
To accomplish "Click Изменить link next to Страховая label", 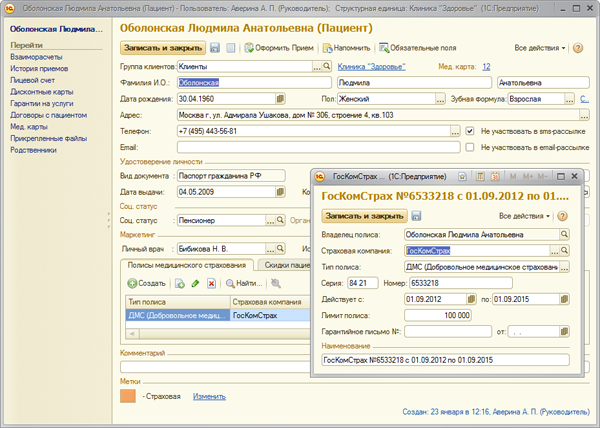I will (x=209, y=396).
